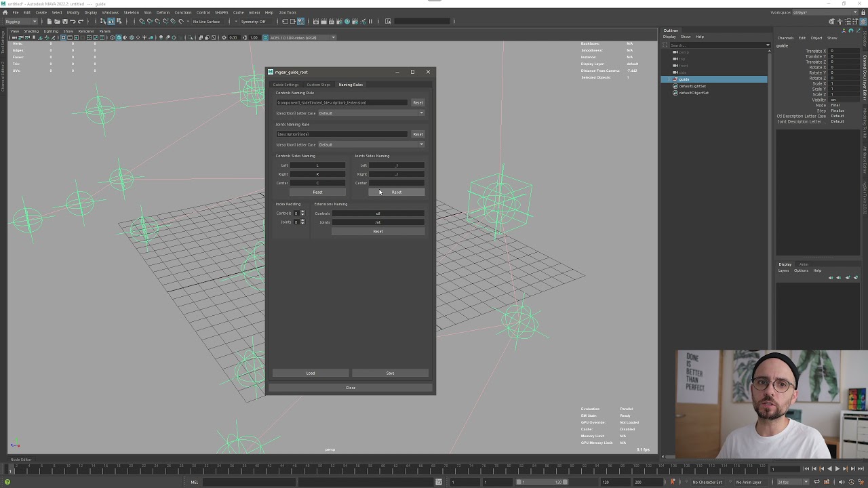Click Load in the mgear_guide_root dialog
Image resolution: width=868 pixels, height=488 pixels.
[311, 373]
